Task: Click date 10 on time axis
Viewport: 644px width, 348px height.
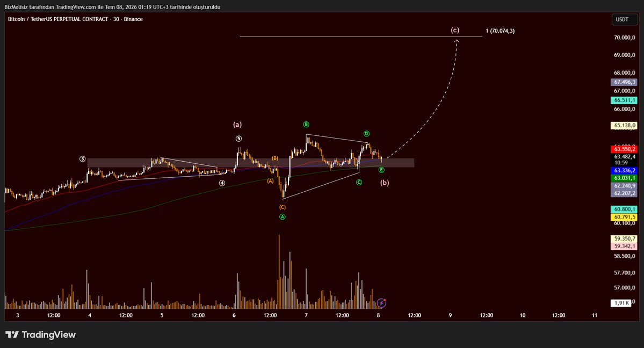Action: 523,315
